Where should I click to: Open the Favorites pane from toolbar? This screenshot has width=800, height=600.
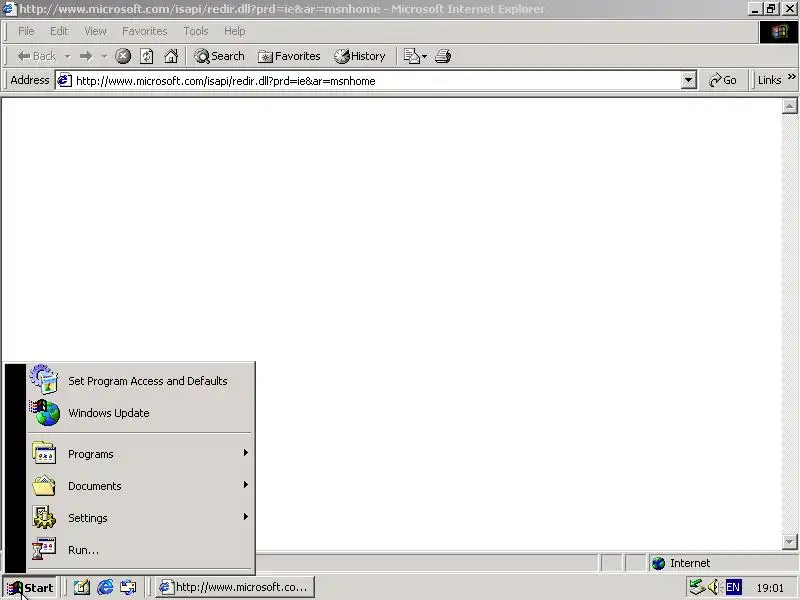(x=289, y=56)
